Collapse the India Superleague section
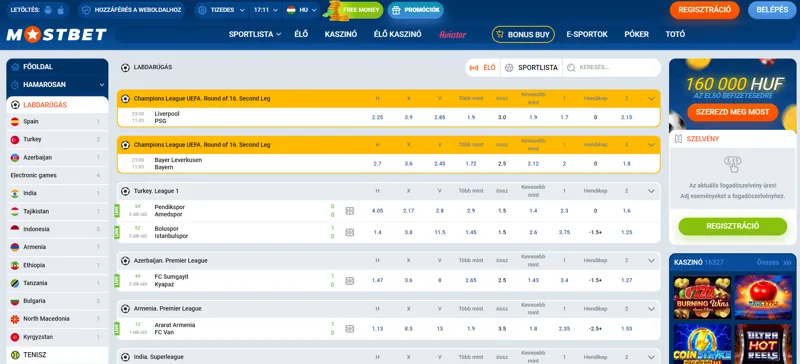The height and width of the screenshot is (364, 800). click(x=651, y=357)
